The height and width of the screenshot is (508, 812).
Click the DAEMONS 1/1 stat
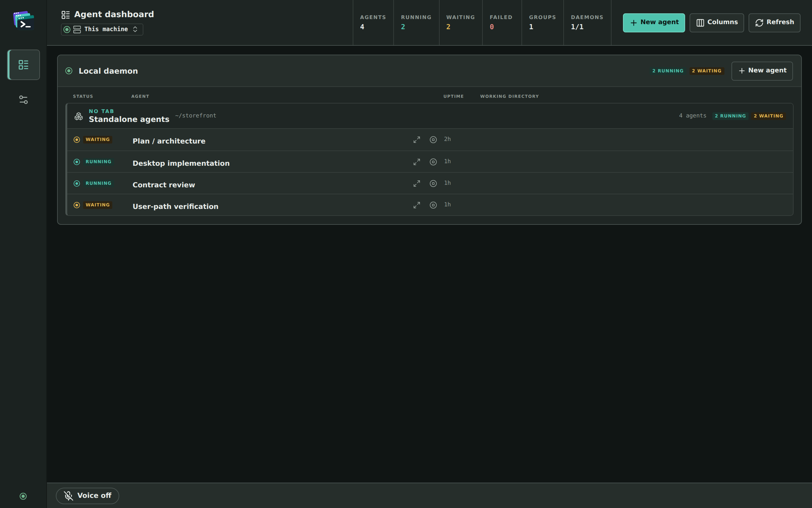pos(587,22)
